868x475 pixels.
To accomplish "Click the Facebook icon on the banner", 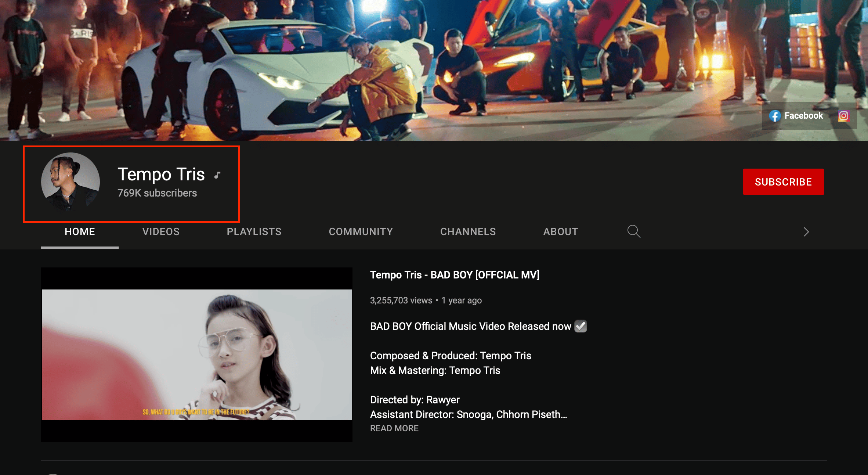I will pyautogui.click(x=775, y=116).
